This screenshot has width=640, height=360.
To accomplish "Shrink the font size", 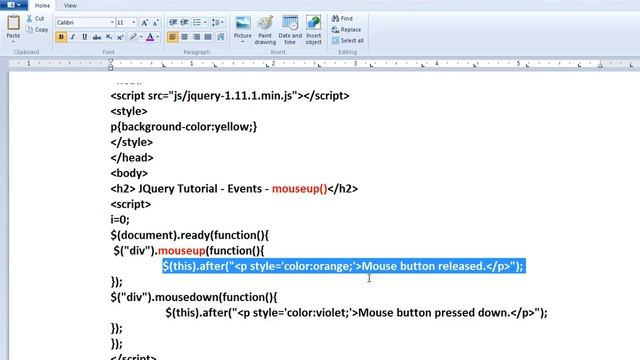I will pos(156,22).
